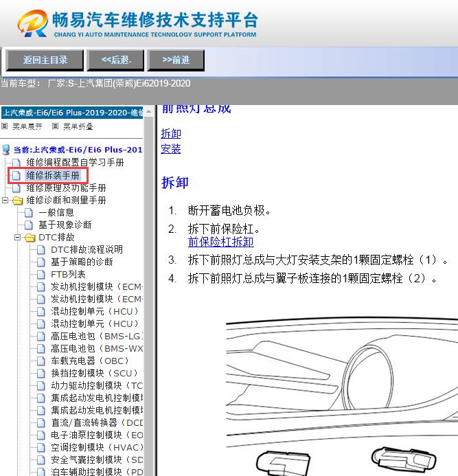Select the 维修诊断和测量手册 folder label

(66, 200)
